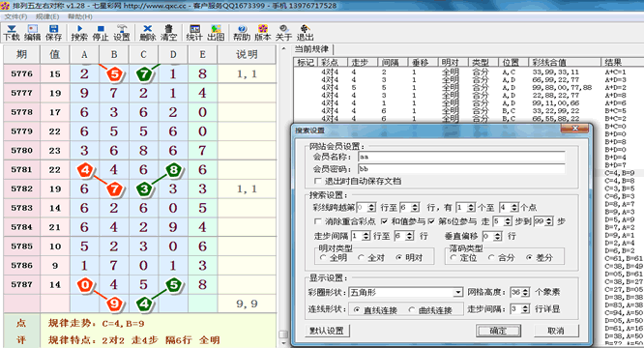The height and width of the screenshot is (348, 644).
Task: Select the 差分 radio button
Action: pos(529,258)
